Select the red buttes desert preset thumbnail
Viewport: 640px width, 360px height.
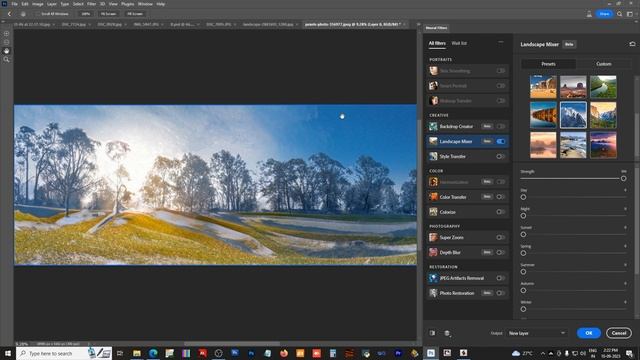coord(573,87)
